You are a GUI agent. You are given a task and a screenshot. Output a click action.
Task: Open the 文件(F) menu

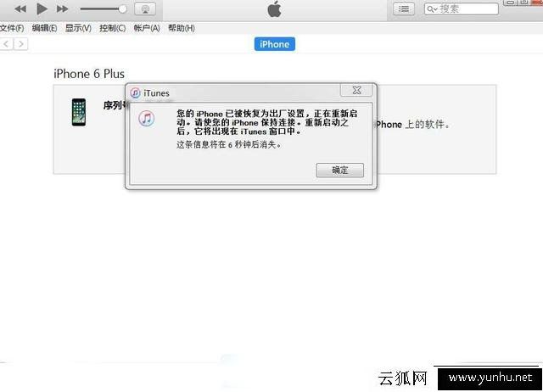tap(12, 28)
